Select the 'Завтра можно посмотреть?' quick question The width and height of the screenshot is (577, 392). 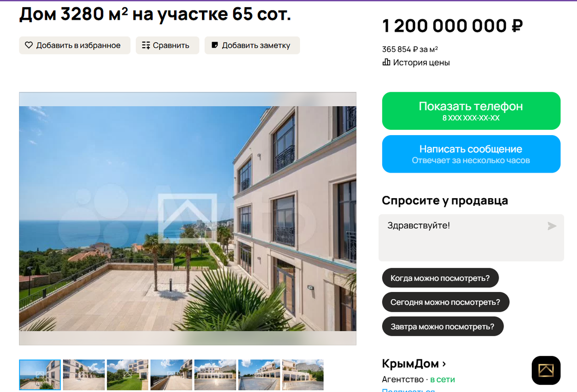(x=442, y=327)
